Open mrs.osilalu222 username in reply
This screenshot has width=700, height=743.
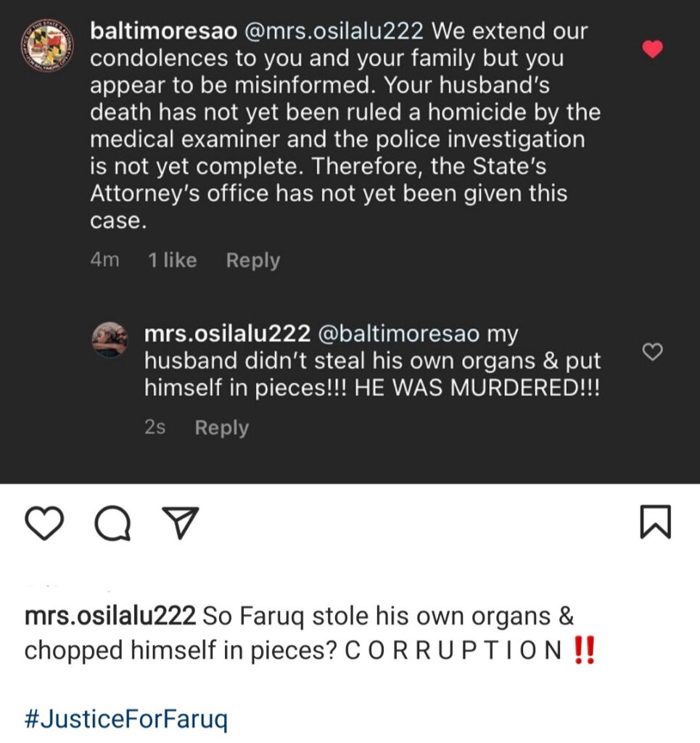226,334
